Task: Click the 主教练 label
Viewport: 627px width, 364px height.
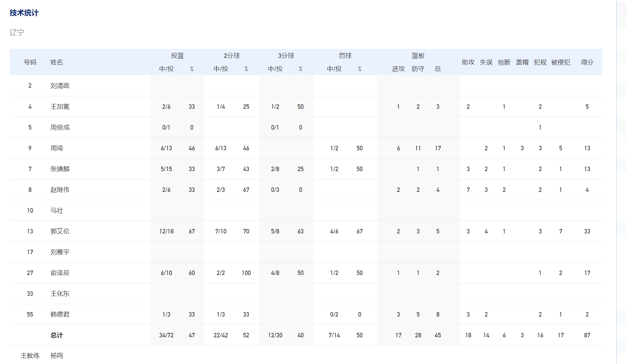Action: coord(30,356)
